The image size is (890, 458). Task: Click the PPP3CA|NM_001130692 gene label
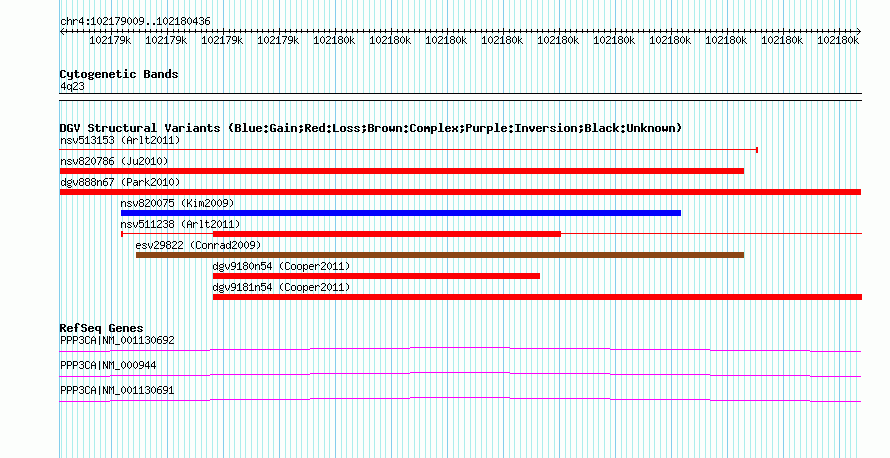(x=117, y=341)
